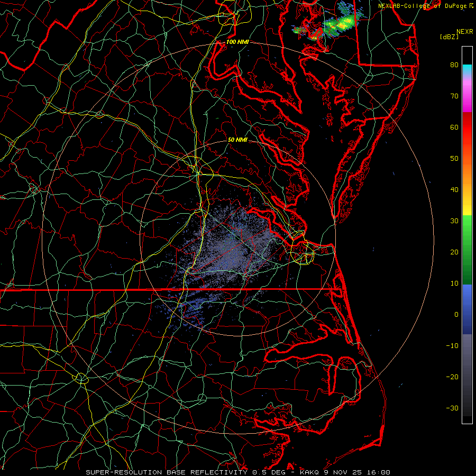Click the blue segment of the color bar
The width and height of the screenshot is (476, 476).
tap(467, 309)
